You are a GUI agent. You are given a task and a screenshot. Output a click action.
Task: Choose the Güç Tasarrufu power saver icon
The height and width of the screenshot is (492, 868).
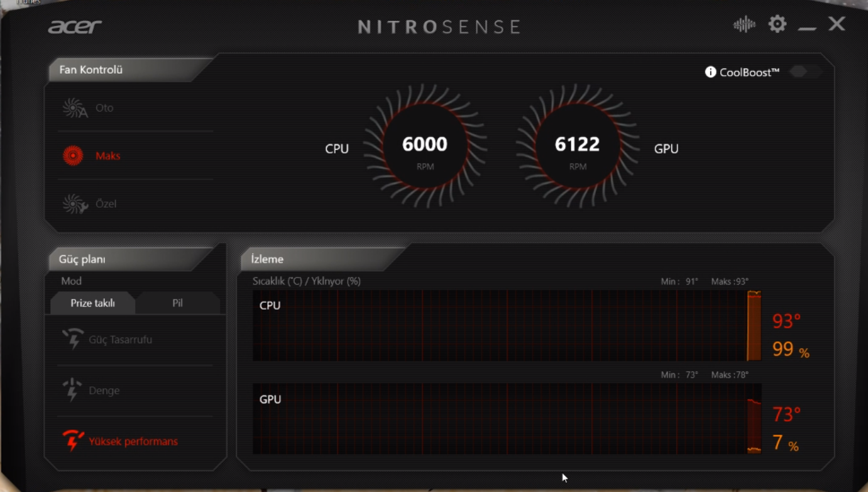pyautogui.click(x=73, y=339)
